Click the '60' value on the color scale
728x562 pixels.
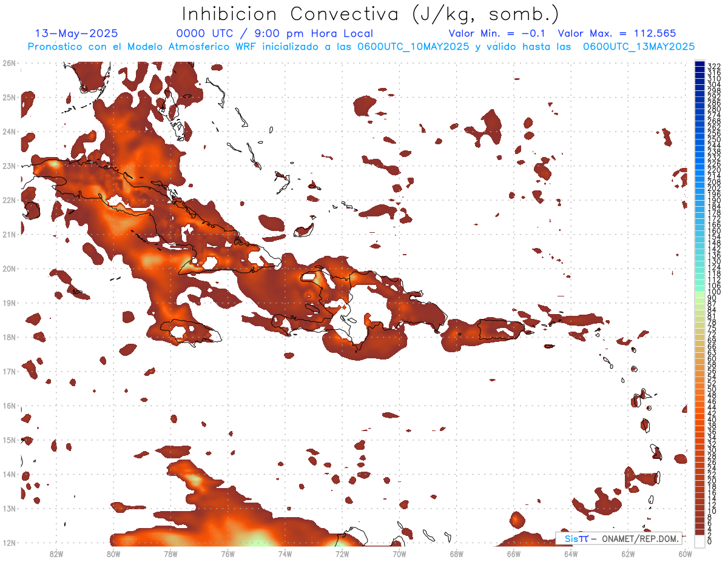click(712, 360)
